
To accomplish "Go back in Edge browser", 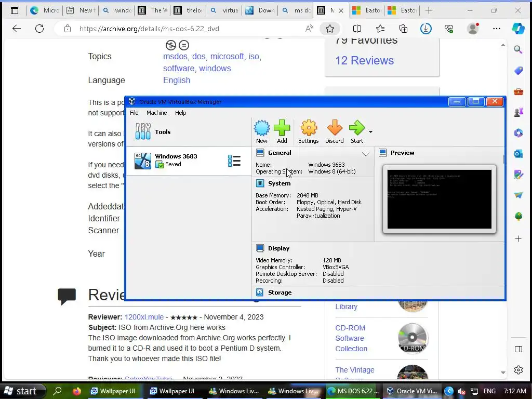I will [17, 29].
